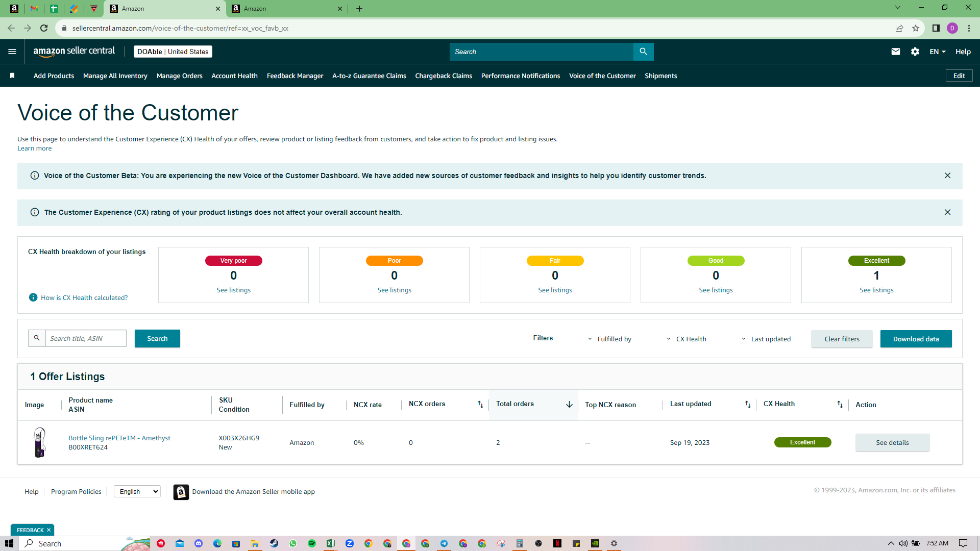The width and height of the screenshot is (980, 551).
Task: Open the Chrome three-dot menu
Action: click(969, 28)
